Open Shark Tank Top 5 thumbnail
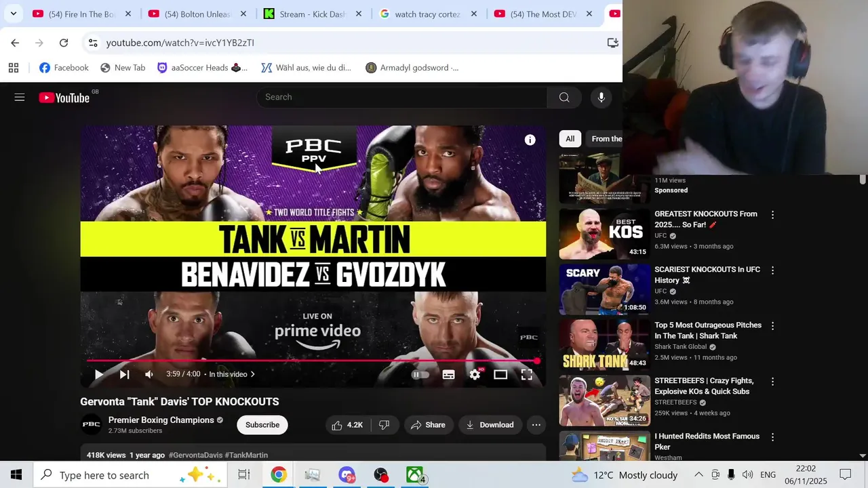Viewport: 868px width, 488px height. (x=604, y=345)
